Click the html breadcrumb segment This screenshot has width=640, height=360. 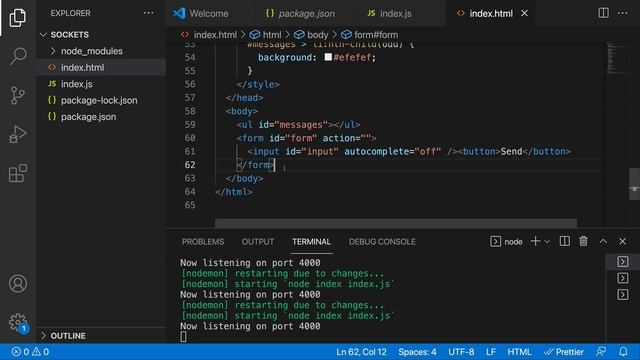265,35
